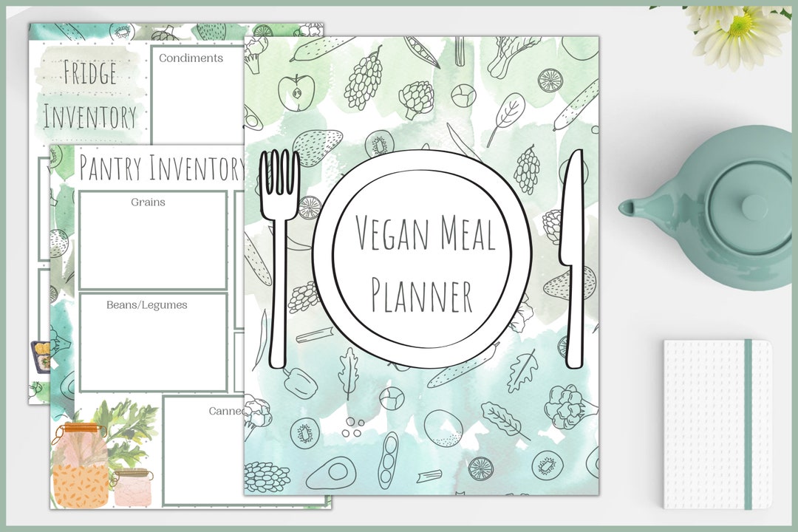Viewport: 798px width, 532px height.
Task: Click the Vegan Meal Planner title text
Action: tap(425, 263)
